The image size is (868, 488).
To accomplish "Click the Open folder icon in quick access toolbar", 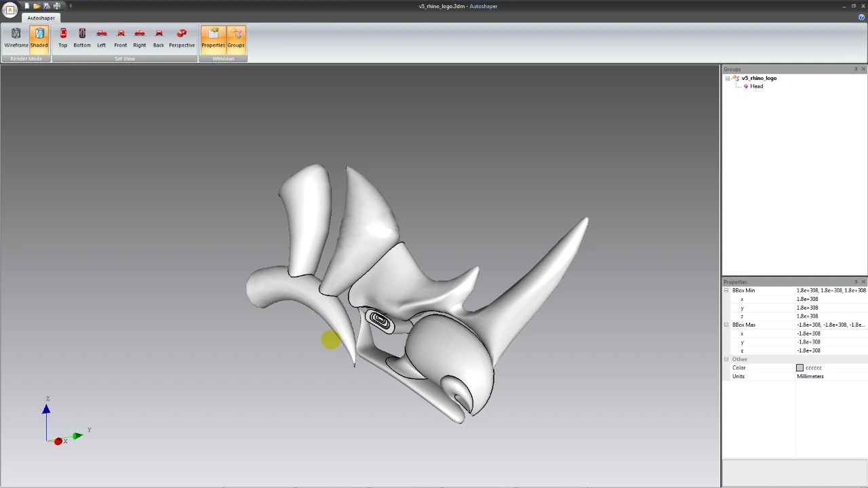I will (37, 6).
